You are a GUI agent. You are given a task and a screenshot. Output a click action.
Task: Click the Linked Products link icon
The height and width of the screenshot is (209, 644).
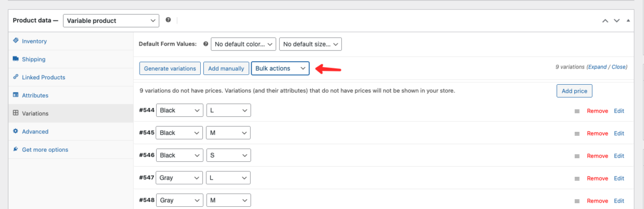(16, 77)
